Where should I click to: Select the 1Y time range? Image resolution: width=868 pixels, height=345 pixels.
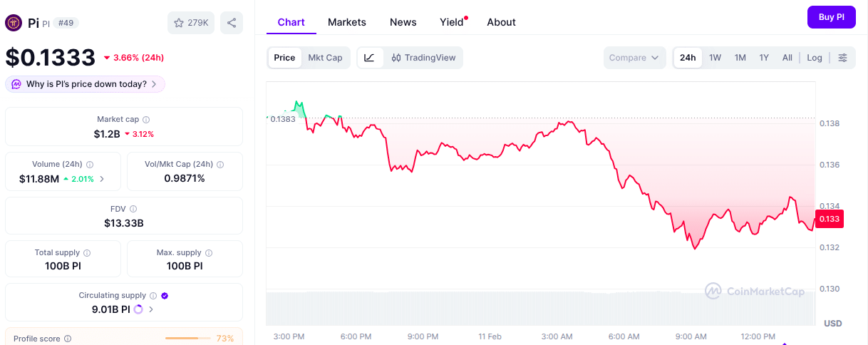point(764,58)
